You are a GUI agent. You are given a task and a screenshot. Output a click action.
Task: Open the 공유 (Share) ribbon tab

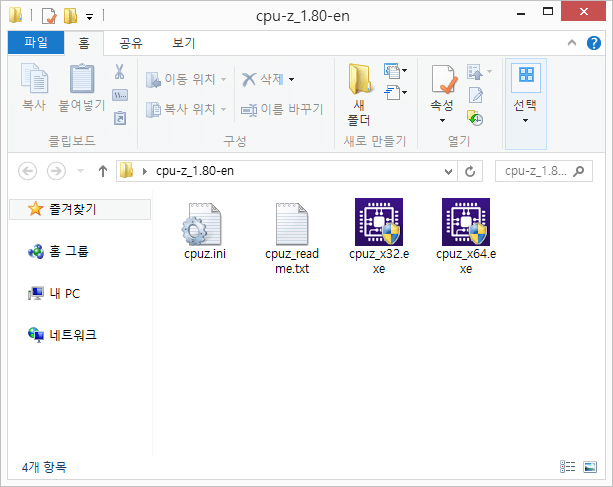130,43
